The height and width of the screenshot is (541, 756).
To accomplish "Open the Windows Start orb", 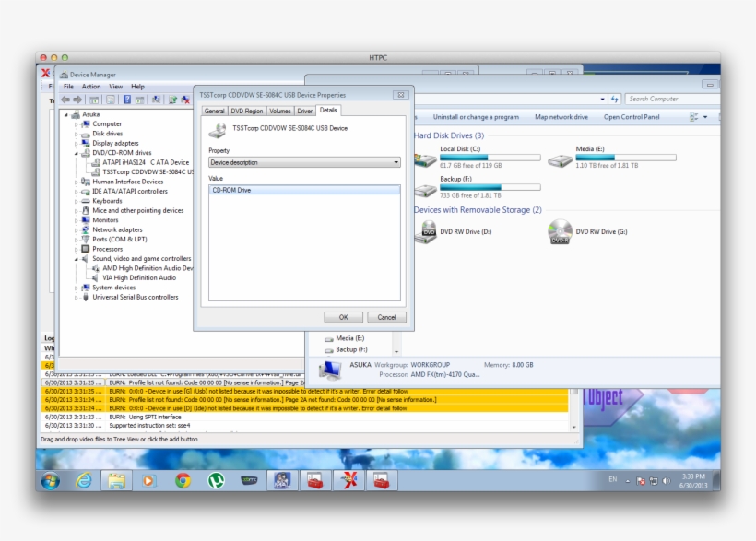I will point(50,480).
